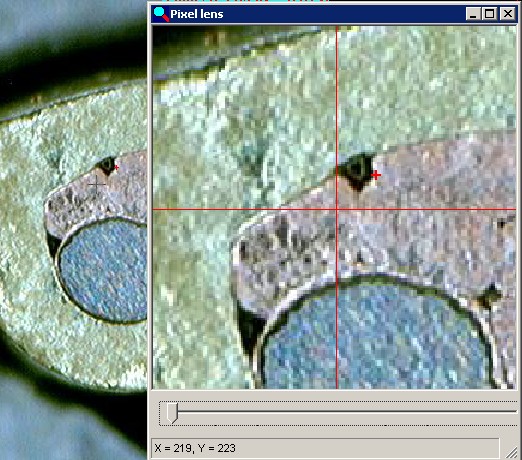Click the horizontal red guide line left of center
Viewport: 522px width, 460px height.
(x=243, y=209)
